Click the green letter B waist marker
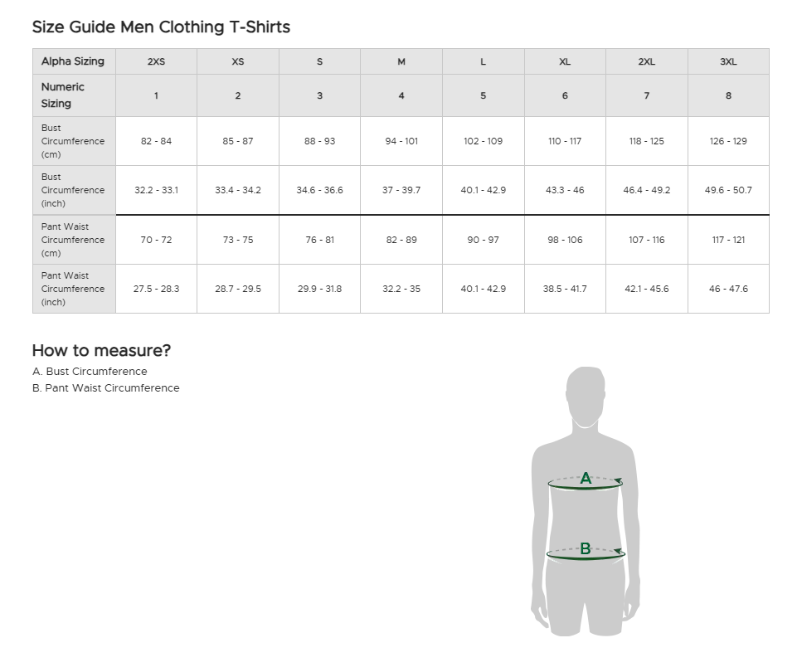The height and width of the screenshot is (672, 802). click(586, 548)
